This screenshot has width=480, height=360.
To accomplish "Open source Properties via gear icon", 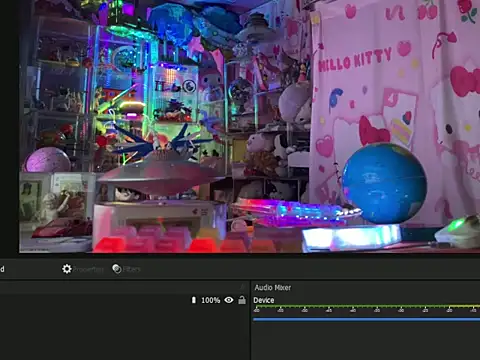I will tap(67, 269).
